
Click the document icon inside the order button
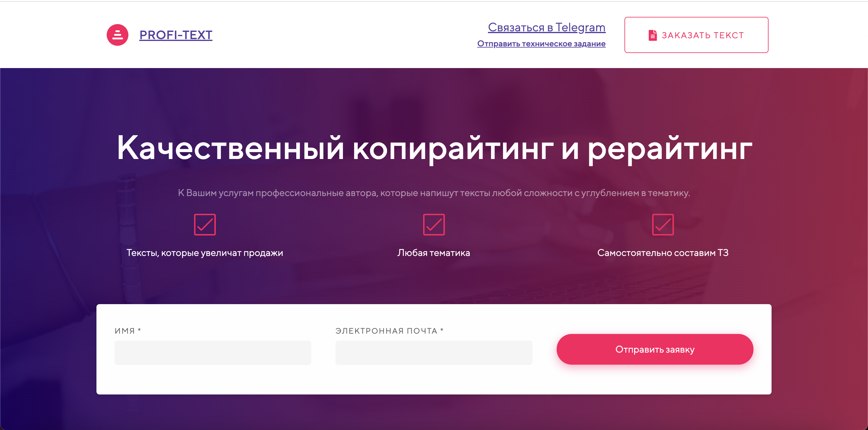652,35
